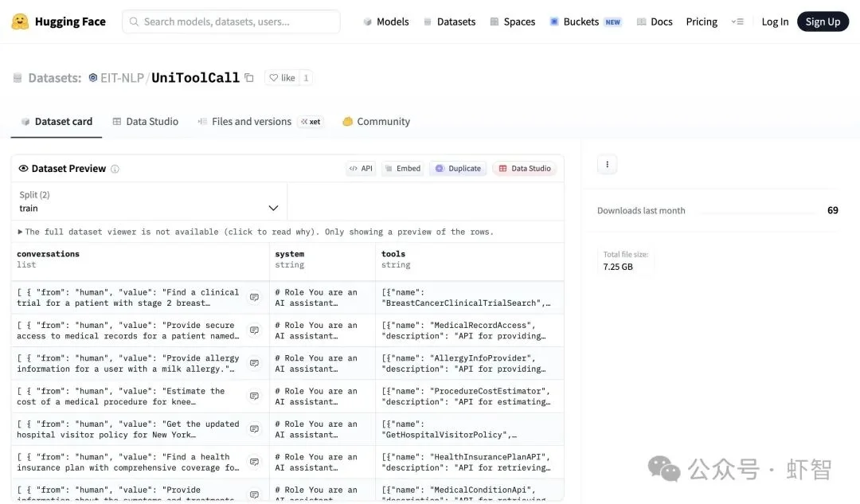Switch to the Data Studio tab
Viewport: 860px width, 504px height.
(x=145, y=122)
